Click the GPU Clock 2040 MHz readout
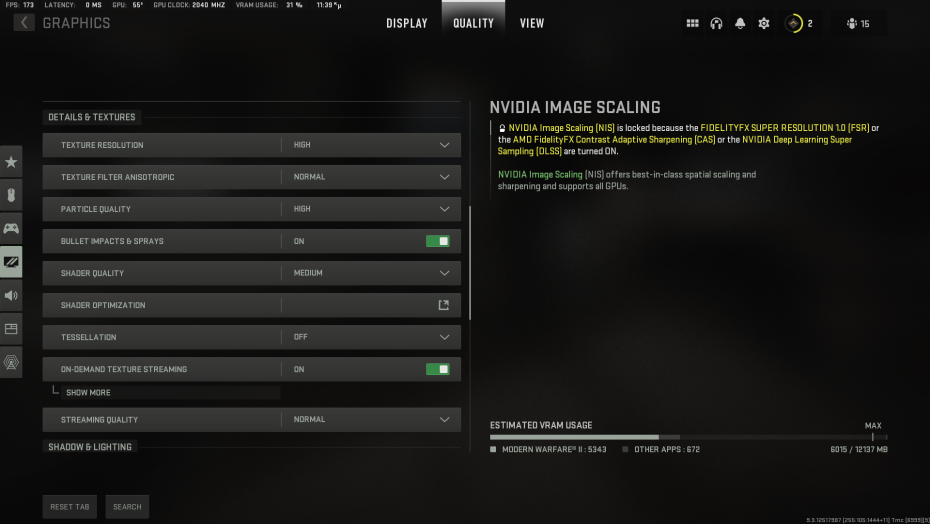930x524 pixels. tap(189, 5)
